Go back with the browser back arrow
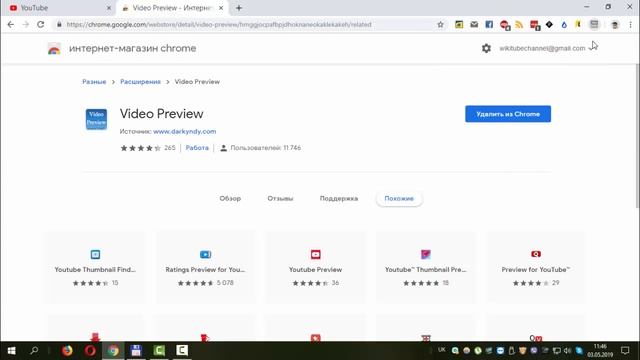Screen dimensions: 640x360 11,24
